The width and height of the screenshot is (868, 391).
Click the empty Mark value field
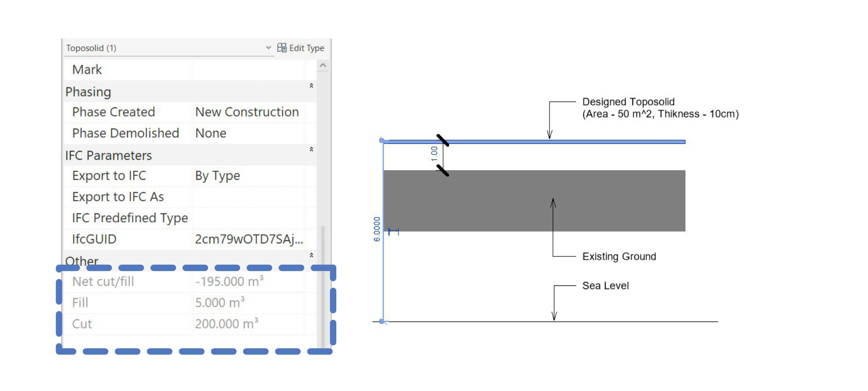click(x=247, y=70)
